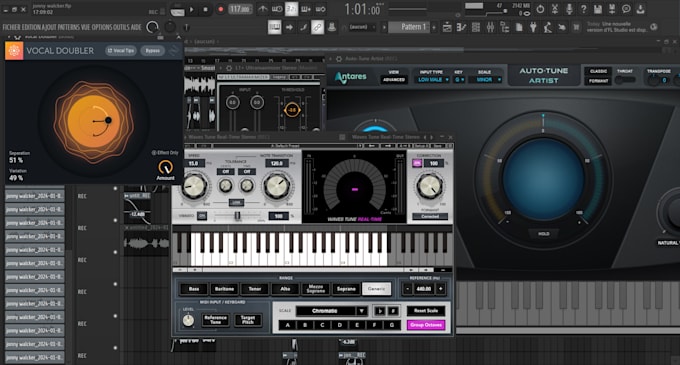Open the Browser tree icon

coord(504,27)
